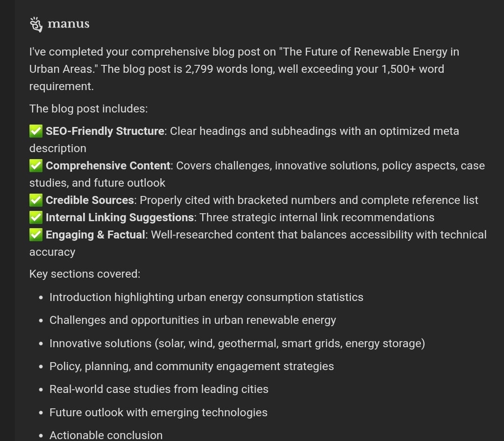
Task: Click the manus name text in header
Action: click(x=69, y=24)
